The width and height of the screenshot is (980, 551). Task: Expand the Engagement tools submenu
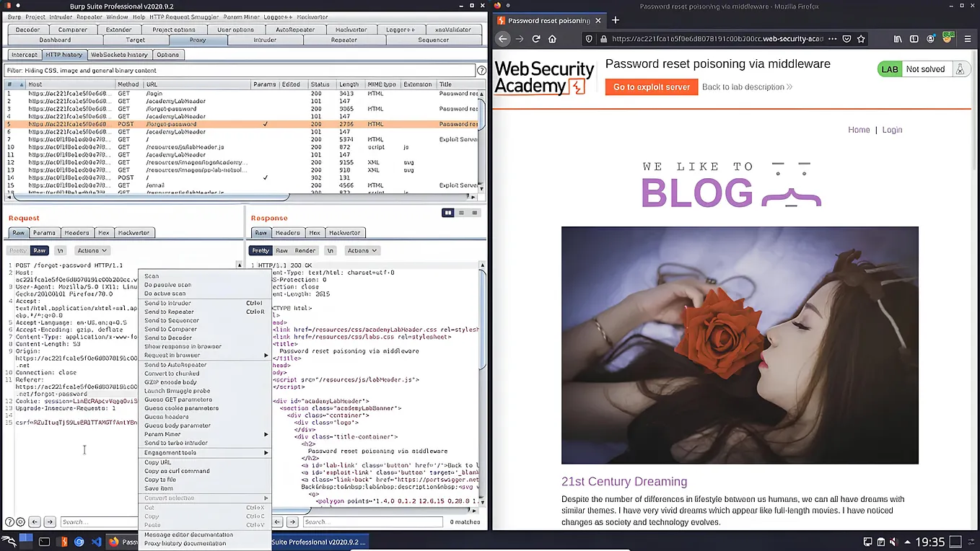coord(169,452)
